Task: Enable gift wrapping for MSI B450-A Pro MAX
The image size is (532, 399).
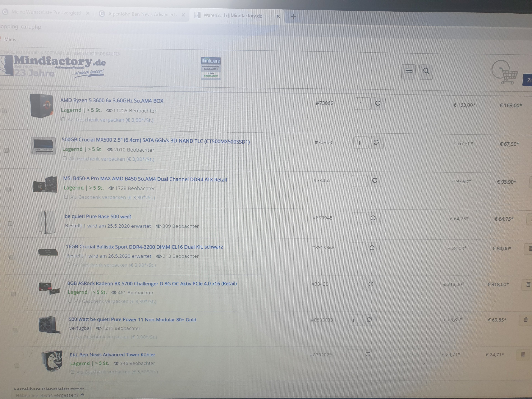Action: point(66,197)
